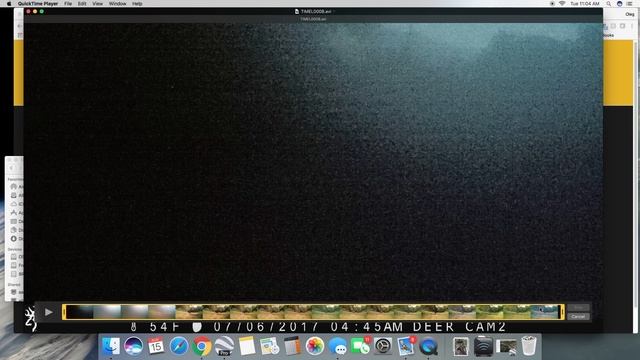The image size is (640, 360).
Task: Open the QuickTime Player menu
Action: [x=38, y=4]
